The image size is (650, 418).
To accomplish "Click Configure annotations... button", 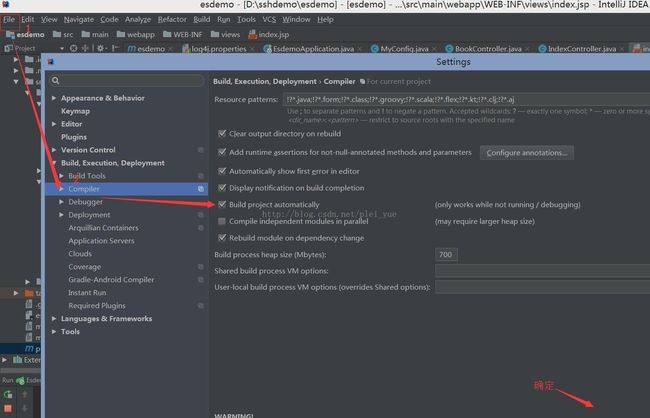I will click(527, 153).
